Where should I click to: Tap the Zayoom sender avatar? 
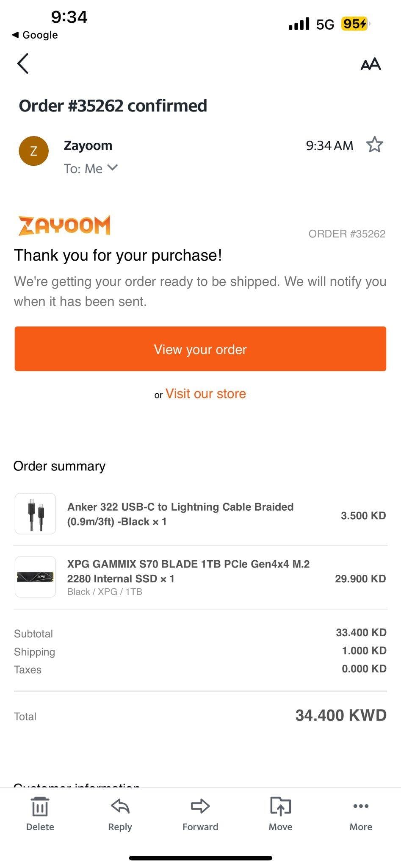point(33,151)
